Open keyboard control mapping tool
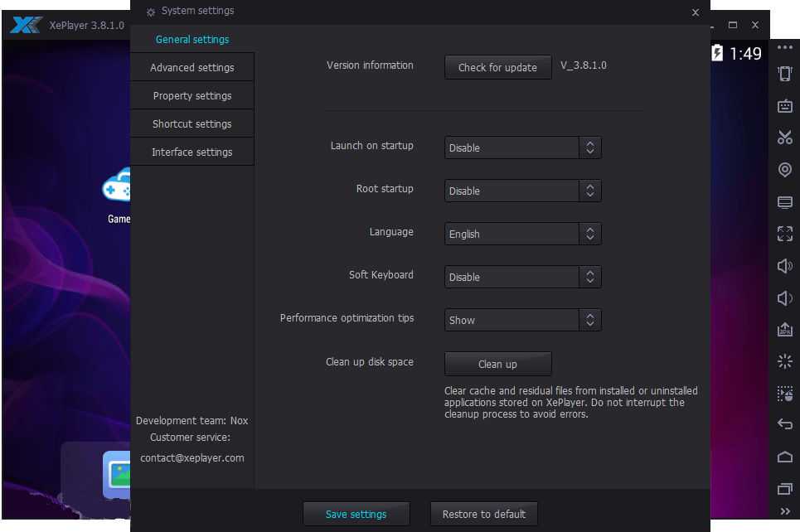This screenshot has width=800, height=532. point(784,106)
